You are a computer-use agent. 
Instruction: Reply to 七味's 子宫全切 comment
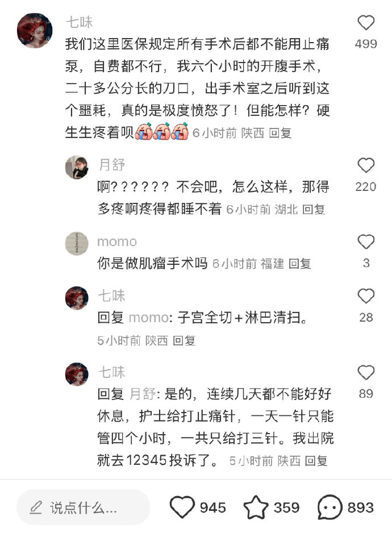pyautogui.click(x=184, y=340)
